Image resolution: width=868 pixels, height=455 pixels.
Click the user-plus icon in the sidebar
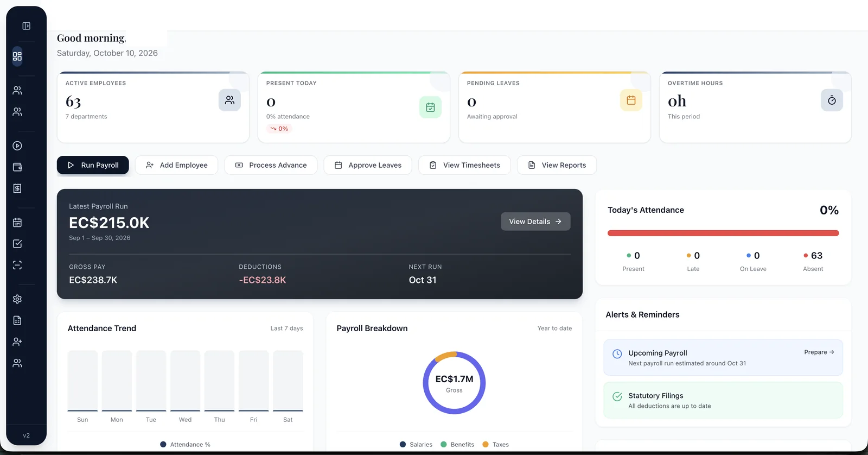(x=17, y=342)
